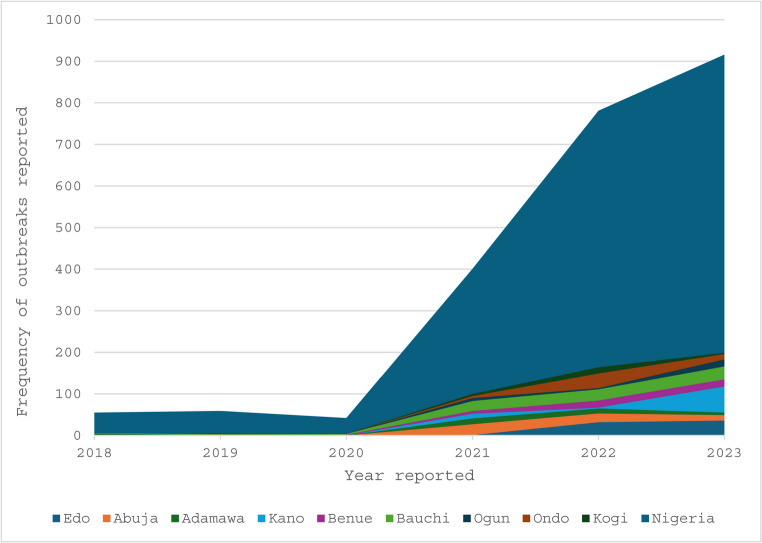Click the 2021 year label on axis

(472, 453)
